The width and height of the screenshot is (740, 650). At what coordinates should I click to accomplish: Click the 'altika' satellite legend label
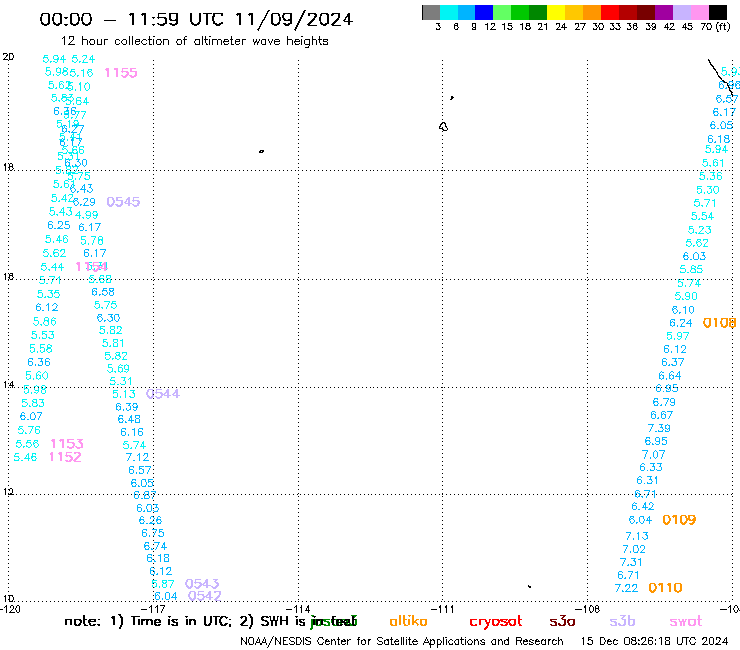pyautogui.click(x=408, y=621)
